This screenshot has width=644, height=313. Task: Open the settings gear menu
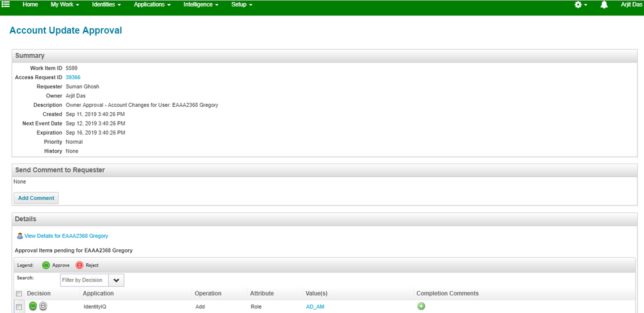(x=578, y=5)
